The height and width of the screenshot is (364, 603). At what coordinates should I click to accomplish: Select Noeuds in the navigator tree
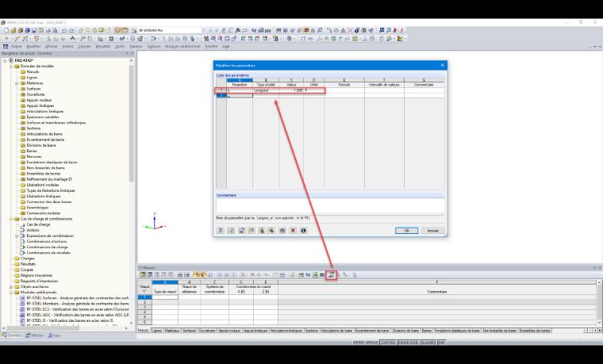(x=33, y=72)
